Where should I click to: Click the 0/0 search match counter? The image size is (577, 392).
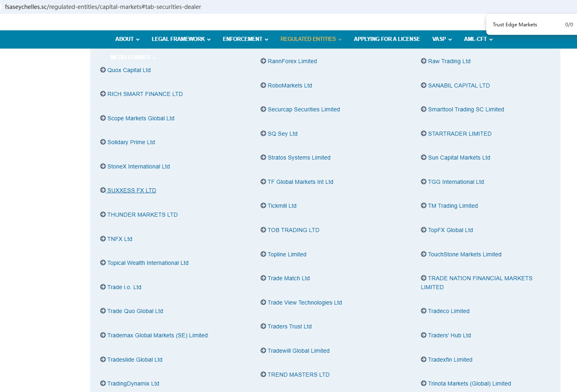tap(569, 25)
